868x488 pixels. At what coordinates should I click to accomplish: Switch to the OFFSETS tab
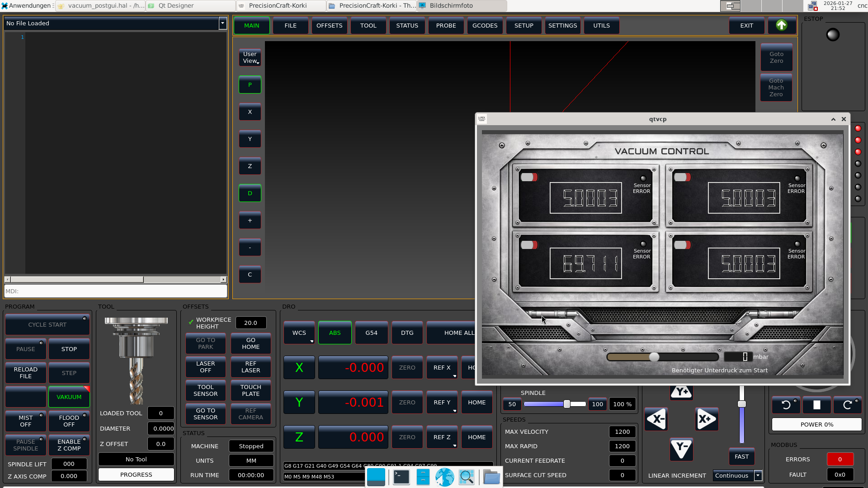coord(329,25)
